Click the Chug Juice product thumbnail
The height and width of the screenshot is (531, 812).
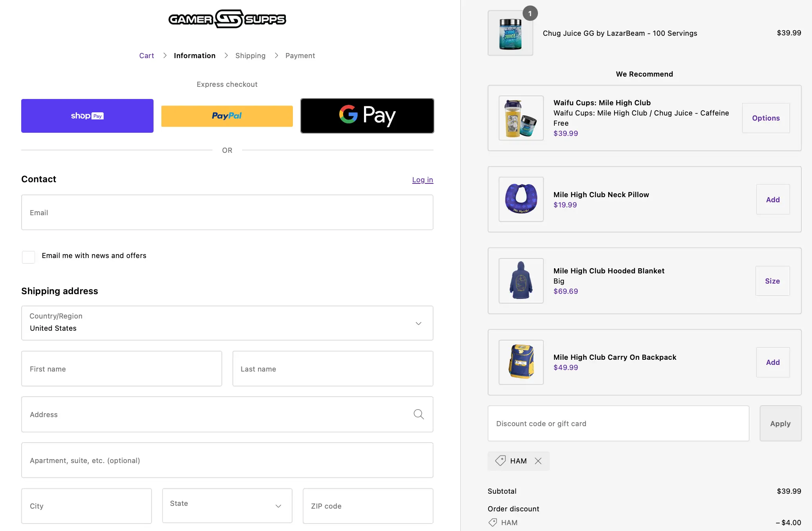point(510,33)
